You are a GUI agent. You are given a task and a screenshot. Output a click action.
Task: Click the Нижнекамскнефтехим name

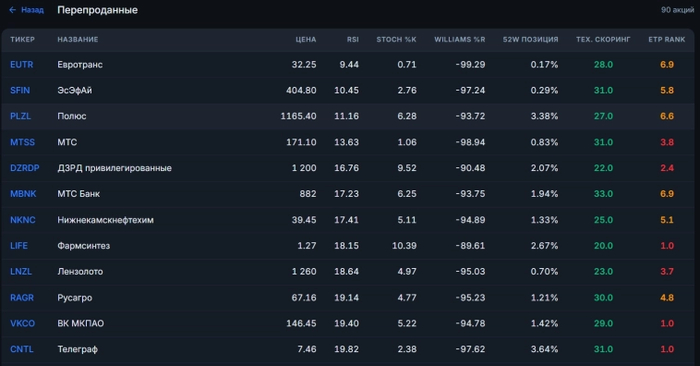click(105, 220)
